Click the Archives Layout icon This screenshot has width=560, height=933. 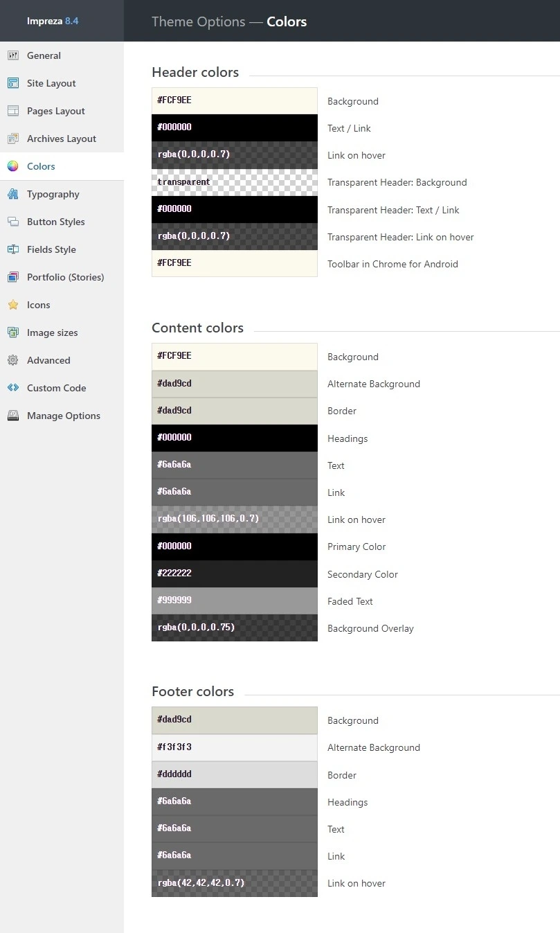pyautogui.click(x=13, y=139)
